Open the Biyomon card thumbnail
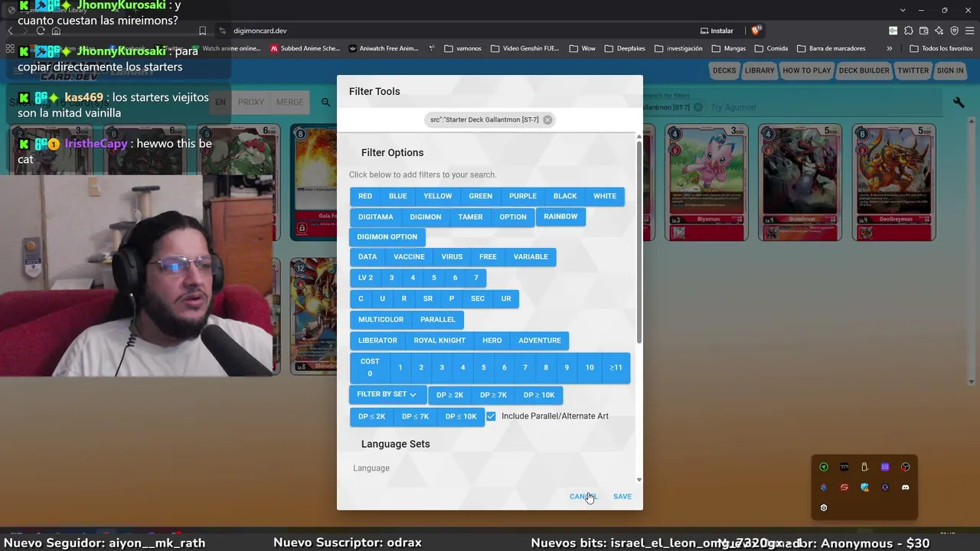 pos(707,182)
